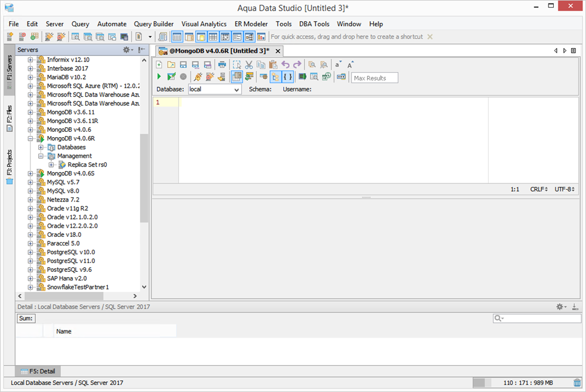Screen dimensions: 586x392
Task: Dismiss the quick access shortcut hint
Action: click(x=430, y=36)
